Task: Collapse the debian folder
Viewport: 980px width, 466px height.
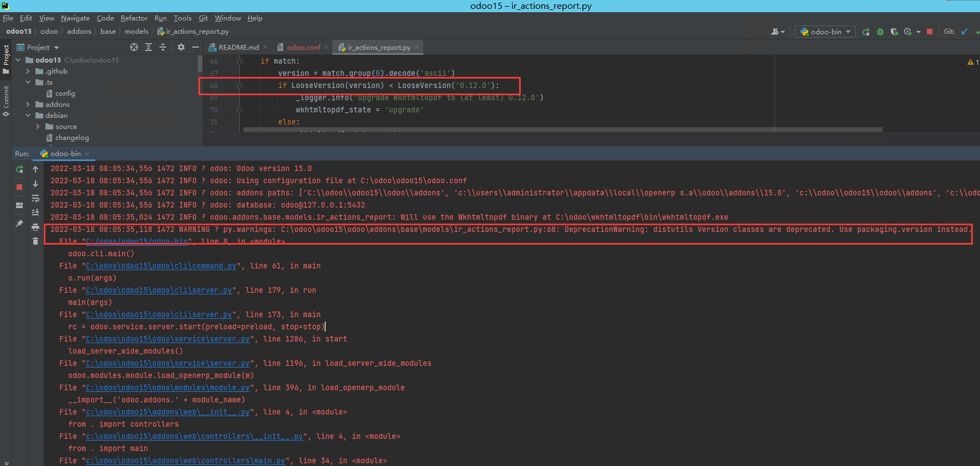Action: (x=28, y=115)
